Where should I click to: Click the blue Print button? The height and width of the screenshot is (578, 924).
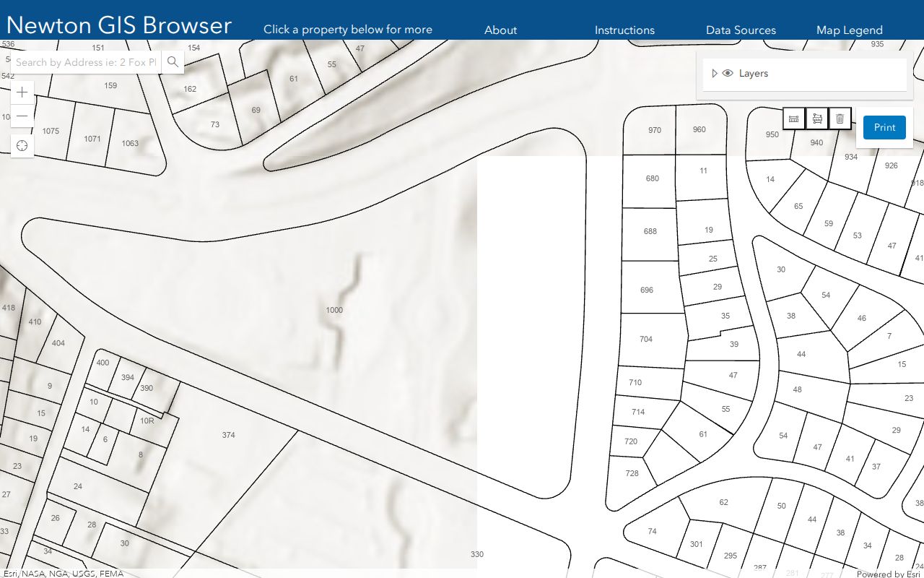coord(884,127)
